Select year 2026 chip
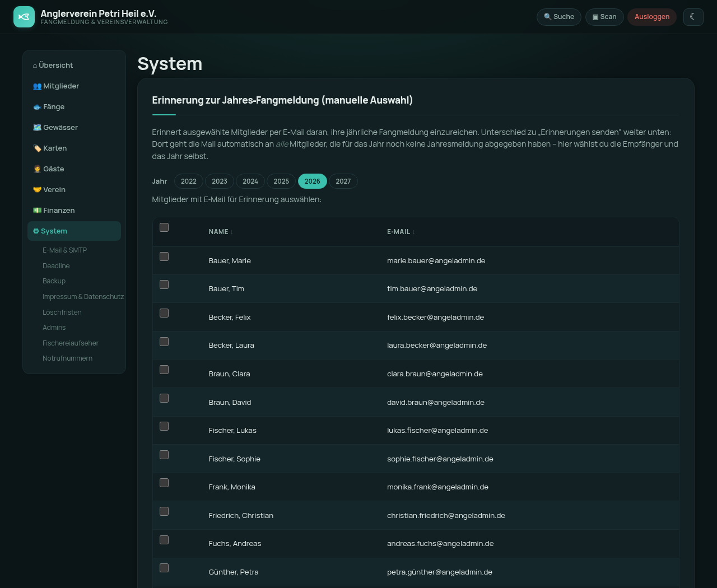The width and height of the screenshot is (717, 588). click(x=313, y=181)
